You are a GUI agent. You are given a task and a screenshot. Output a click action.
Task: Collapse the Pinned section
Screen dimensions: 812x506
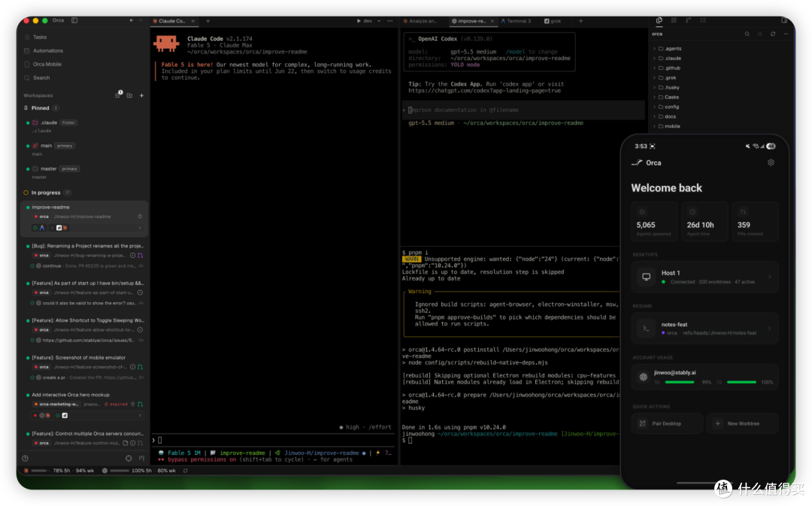pos(41,108)
